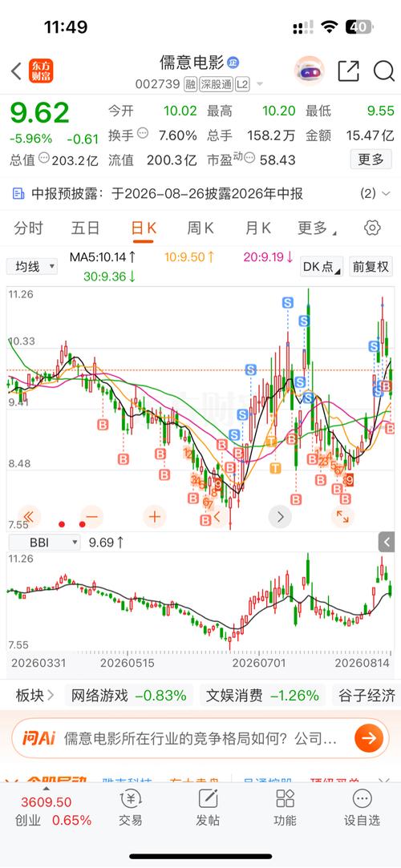This screenshot has width=401, height=868.
Task: Expand the 创业 index bar arrow
Action: click(x=47, y=788)
